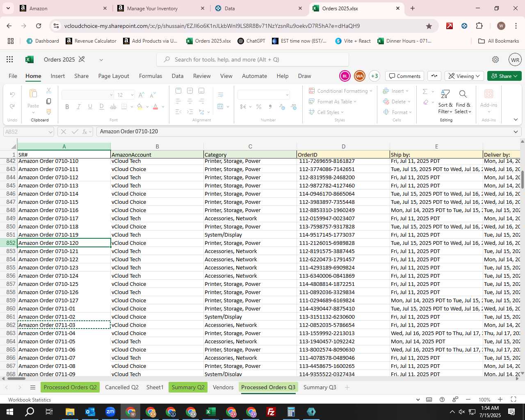Click the Sort & Filter icon
This screenshot has height=420, width=525.
point(445,94)
